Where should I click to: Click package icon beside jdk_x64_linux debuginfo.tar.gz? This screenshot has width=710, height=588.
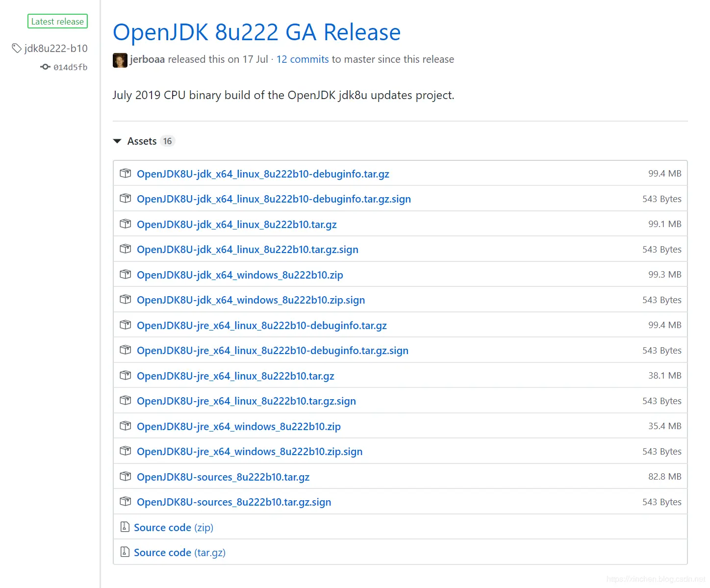click(126, 173)
